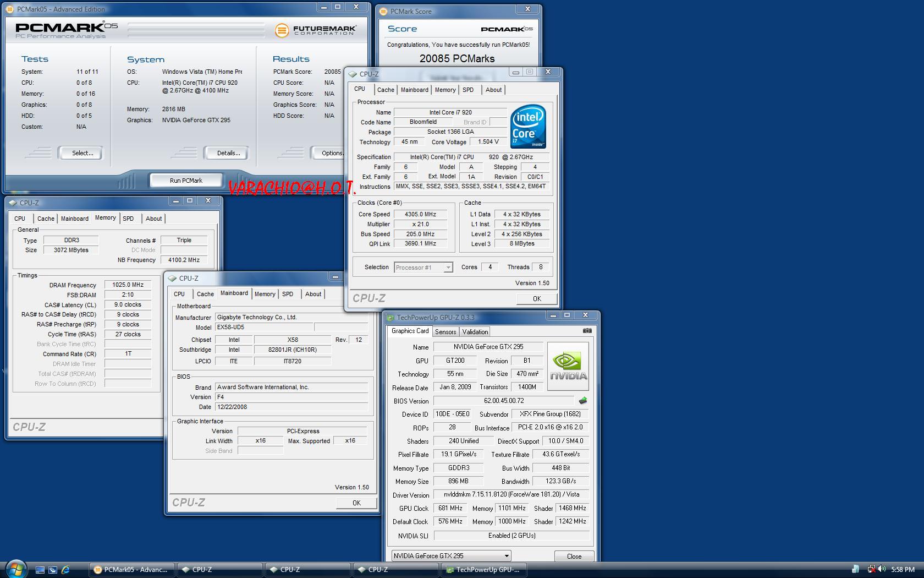924x578 pixels.
Task: Select CPU tab in Memory CPU-Z window
Action: click(20, 219)
